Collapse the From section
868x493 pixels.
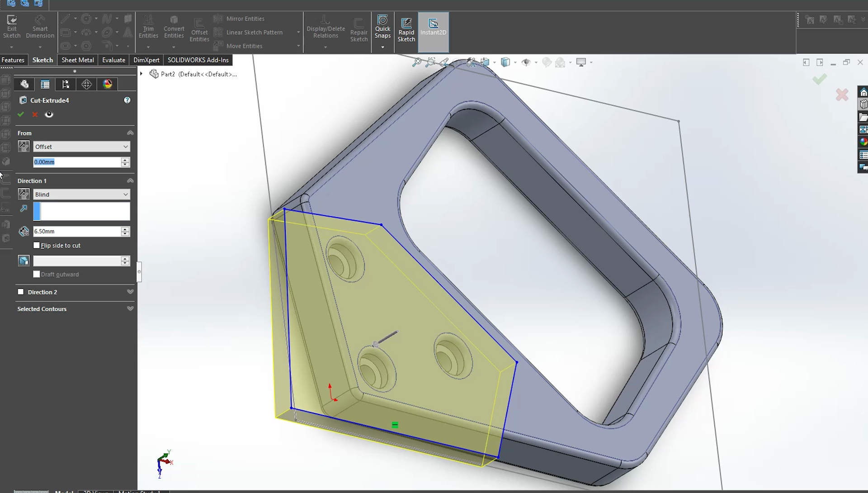coord(130,133)
